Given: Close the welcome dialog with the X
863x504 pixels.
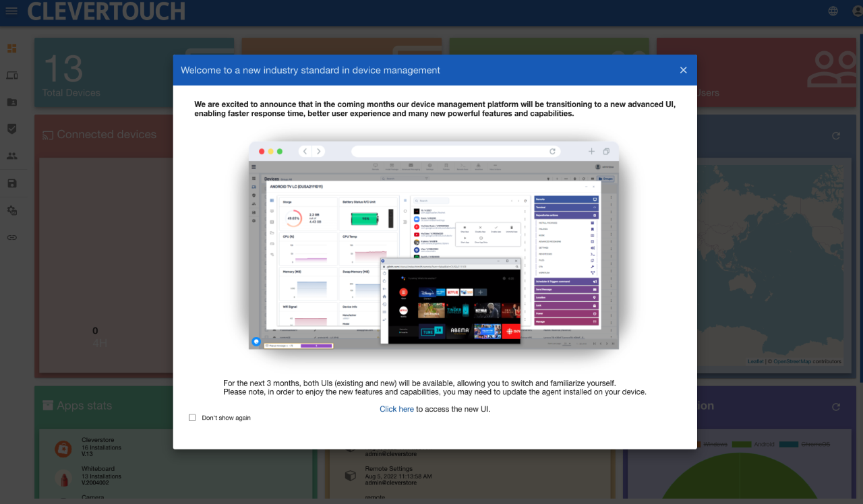Looking at the screenshot, I should pyautogui.click(x=683, y=70).
